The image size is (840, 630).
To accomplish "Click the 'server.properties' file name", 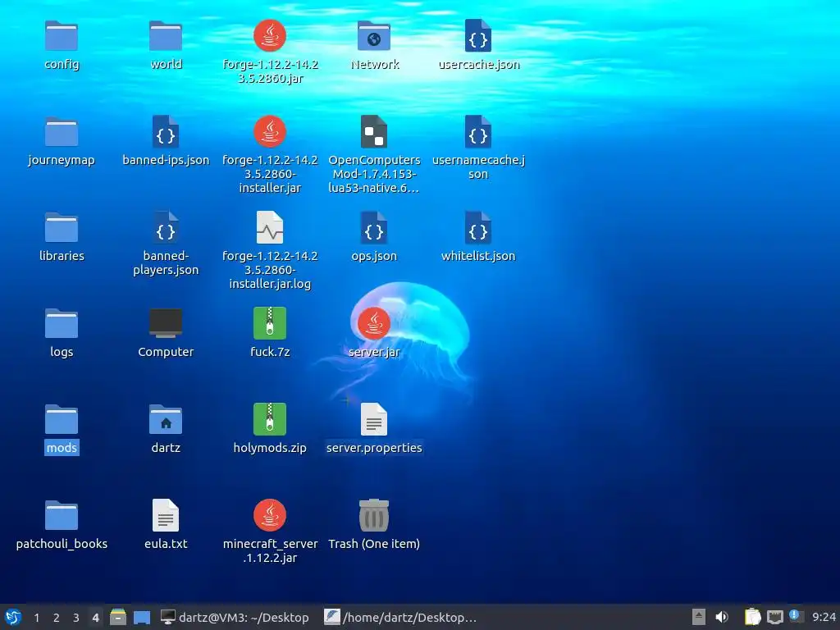I will (x=374, y=447).
